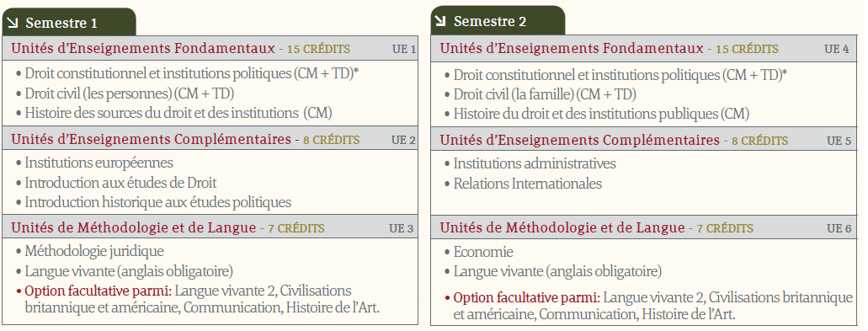Expand Unités d'Enseignements Fondamentaux UE 1 header
The image size is (868, 331).
(x=210, y=49)
